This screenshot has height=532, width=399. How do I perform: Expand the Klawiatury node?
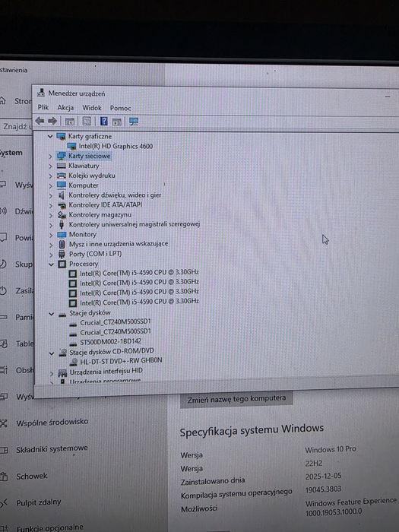50,166
